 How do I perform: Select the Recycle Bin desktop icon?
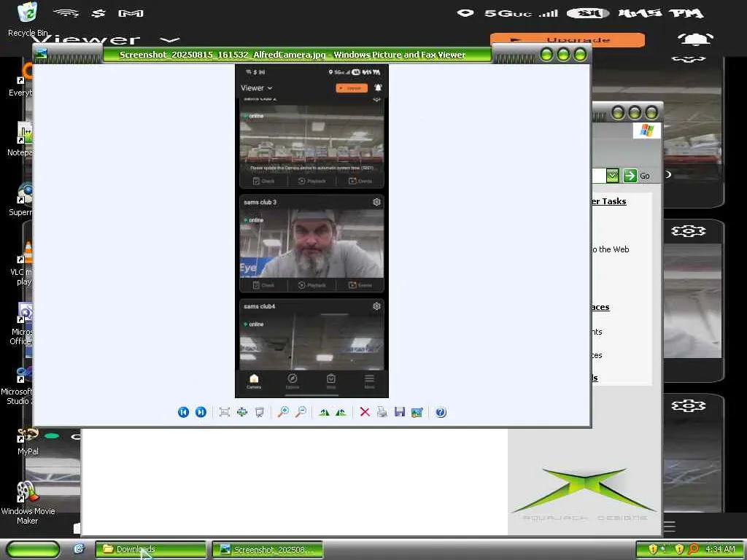coord(28,20)
